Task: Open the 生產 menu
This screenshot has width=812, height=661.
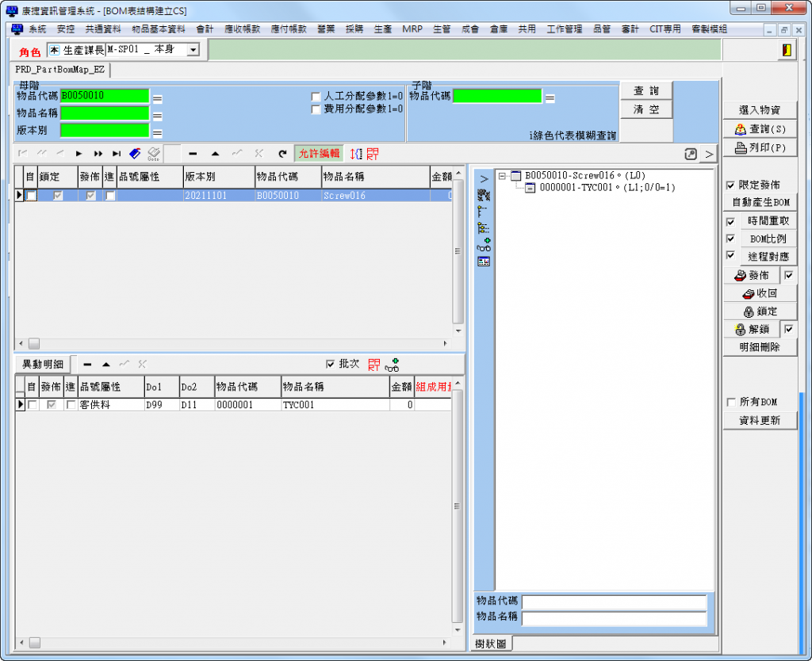Action: [382, 29]
